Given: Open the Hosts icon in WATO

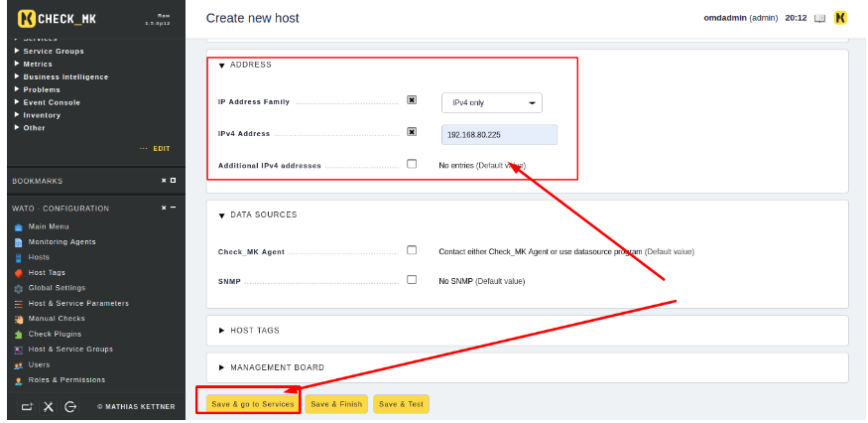Looking at the screenshot, I should point(18,258).
